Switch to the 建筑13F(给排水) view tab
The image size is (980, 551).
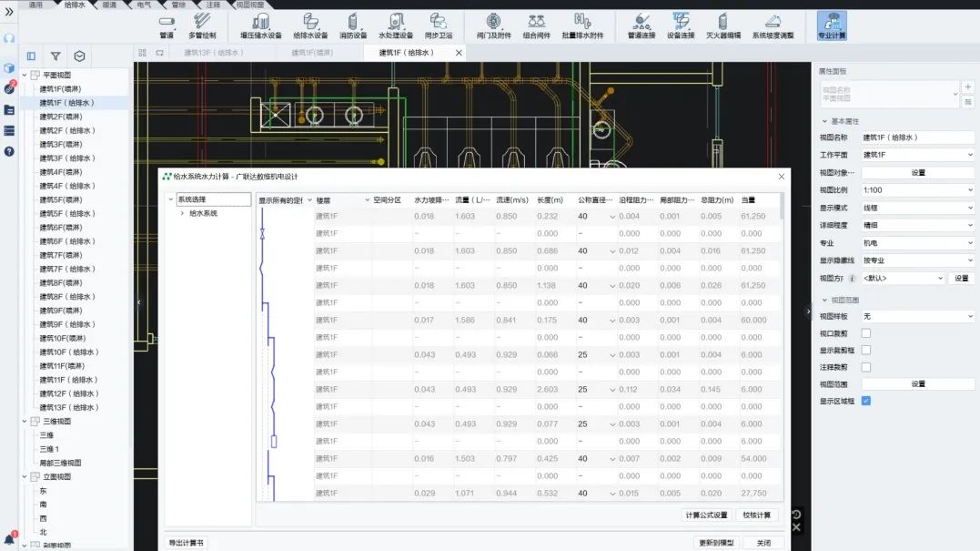click(x=214, y=53)
